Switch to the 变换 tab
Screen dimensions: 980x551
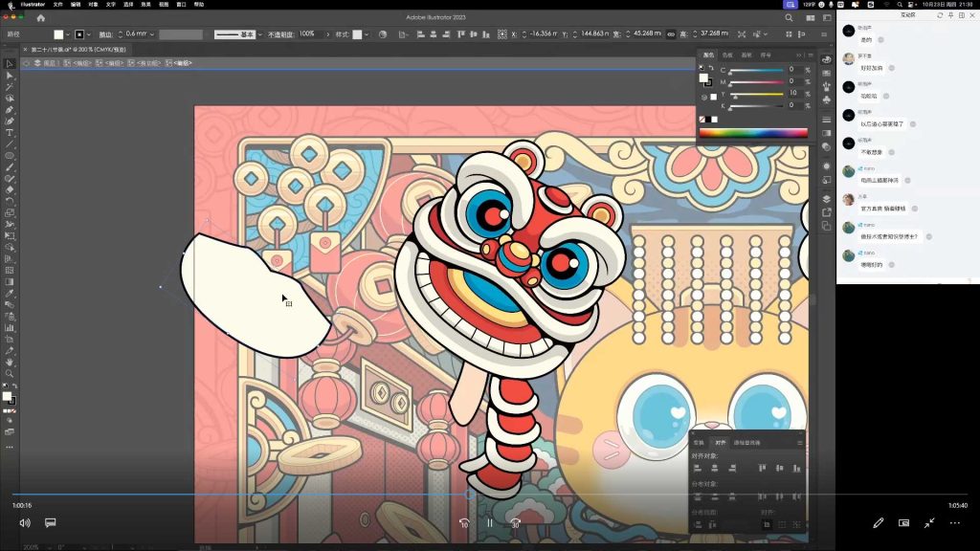pos(699,443)
